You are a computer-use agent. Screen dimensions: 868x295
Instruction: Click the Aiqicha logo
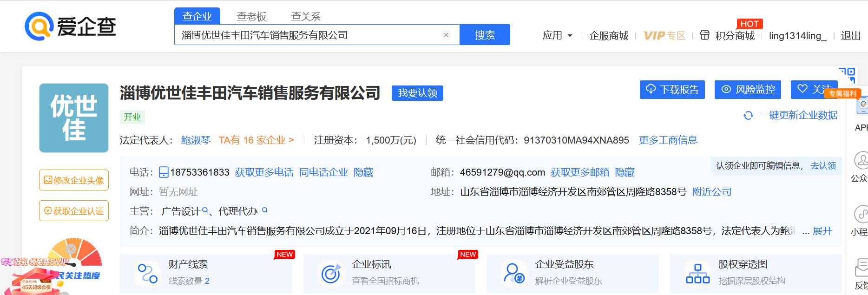tap(70, 26)
